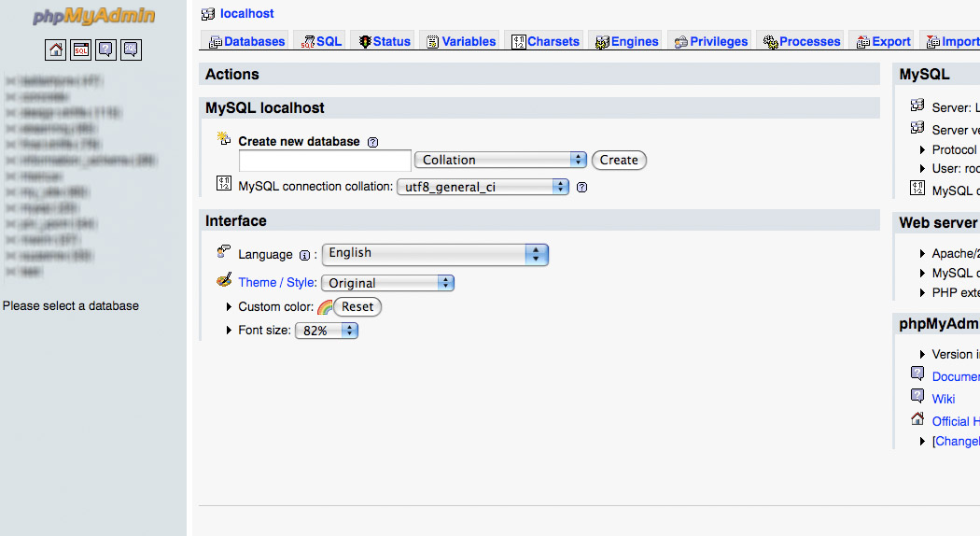The height and width of the screenshot is (536, 980).
Task: Click the Home icon in the left panel
Action: [56, 49]
